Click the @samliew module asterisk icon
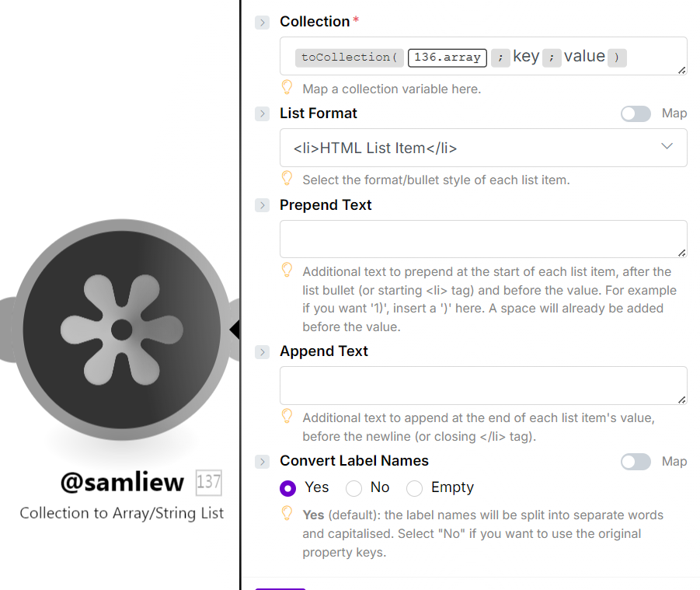This screenshot has height=590, width=700. pos(122,330)
